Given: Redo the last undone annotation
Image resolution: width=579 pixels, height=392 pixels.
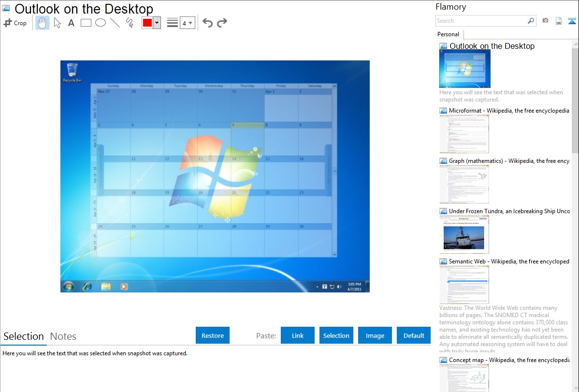Looking at the screenshot, I should click(222, 23).
